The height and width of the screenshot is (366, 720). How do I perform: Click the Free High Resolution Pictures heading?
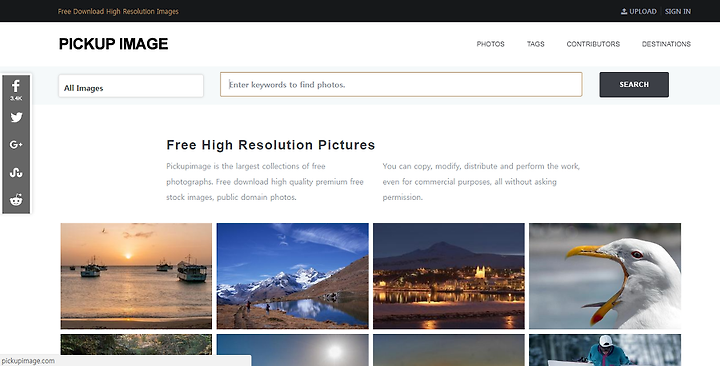coord(270,145)
